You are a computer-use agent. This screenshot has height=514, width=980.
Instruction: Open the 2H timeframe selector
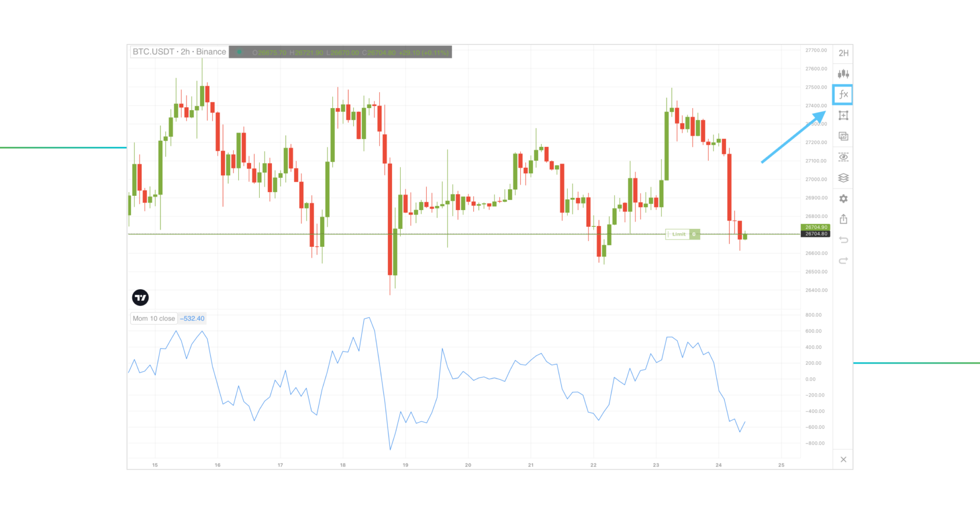[x=843, y=53]
